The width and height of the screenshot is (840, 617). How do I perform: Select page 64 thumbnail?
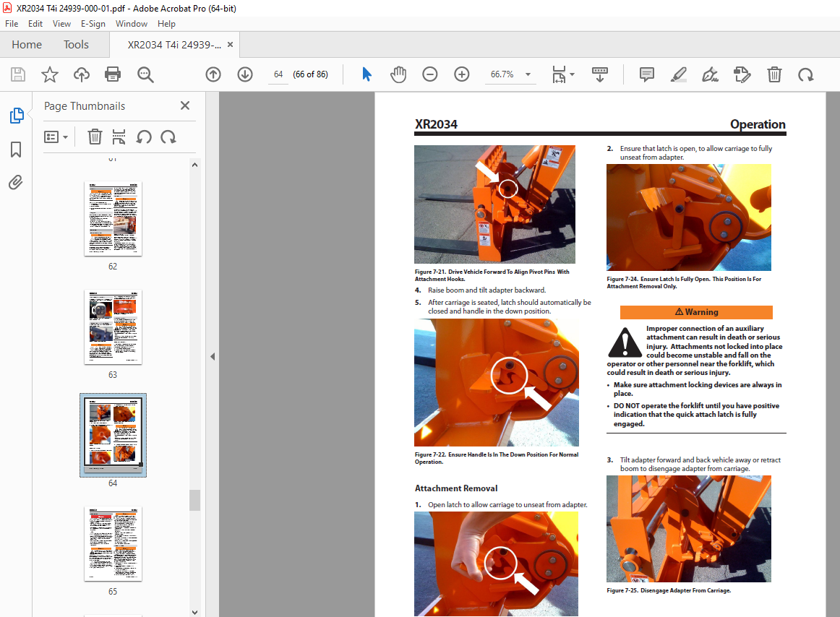[x=113, y=435]
